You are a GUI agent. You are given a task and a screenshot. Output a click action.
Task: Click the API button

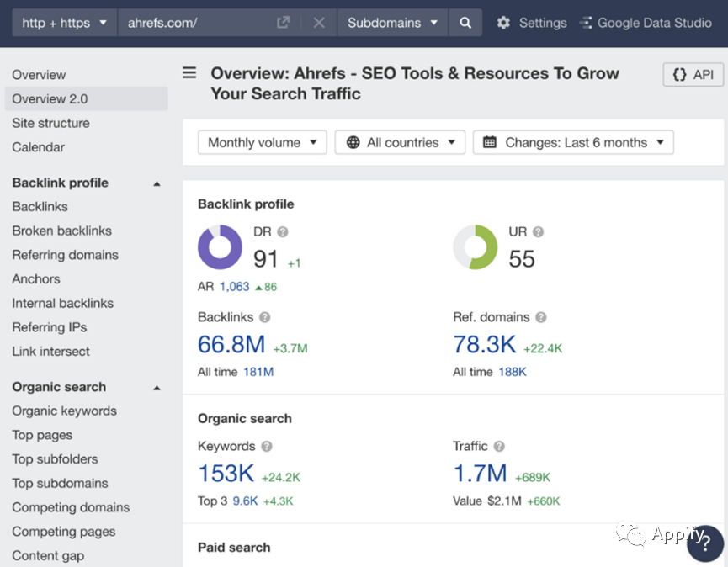click(x=693, y=75)
